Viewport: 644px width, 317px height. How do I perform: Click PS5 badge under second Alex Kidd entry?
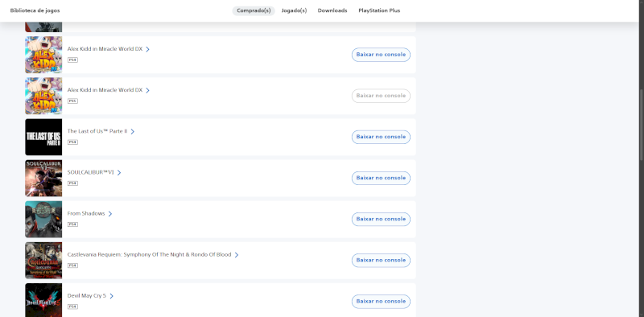72,101
